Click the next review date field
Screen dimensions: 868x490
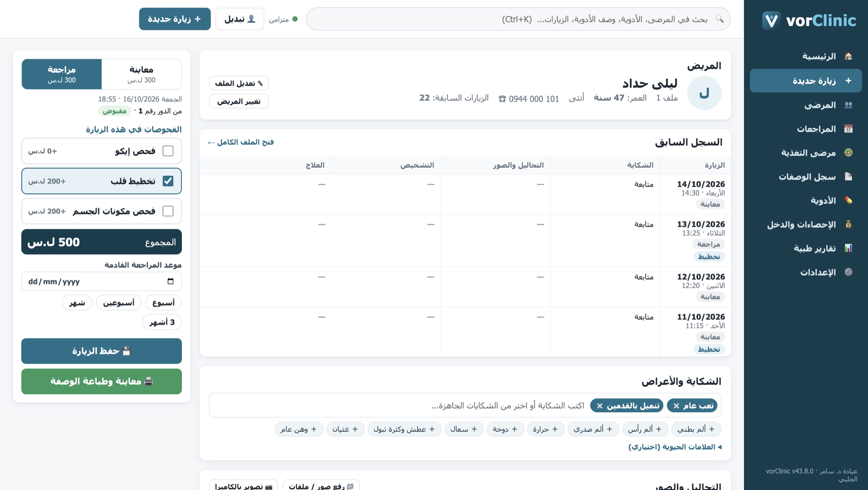click(101, 281)
